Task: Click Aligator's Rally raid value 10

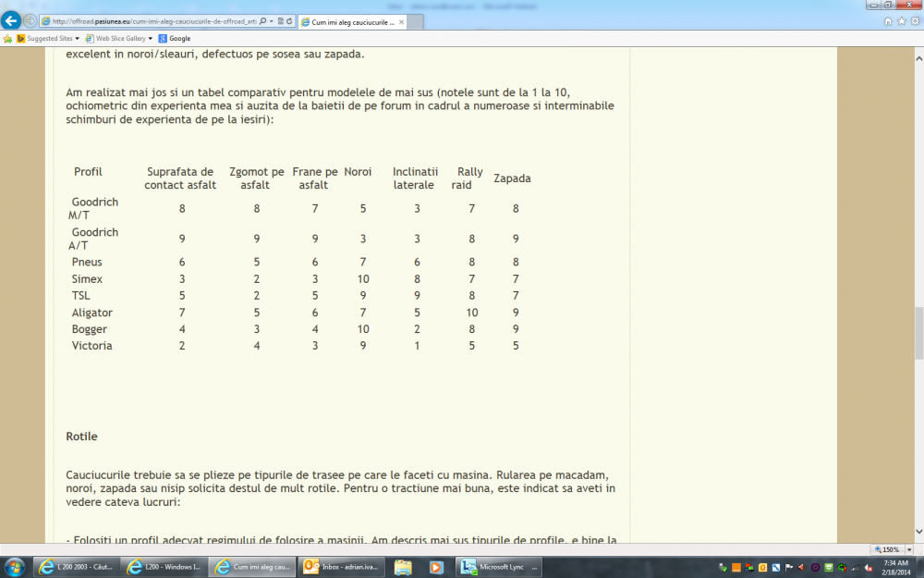Action: pyautogui.click(x=472, y=313)
